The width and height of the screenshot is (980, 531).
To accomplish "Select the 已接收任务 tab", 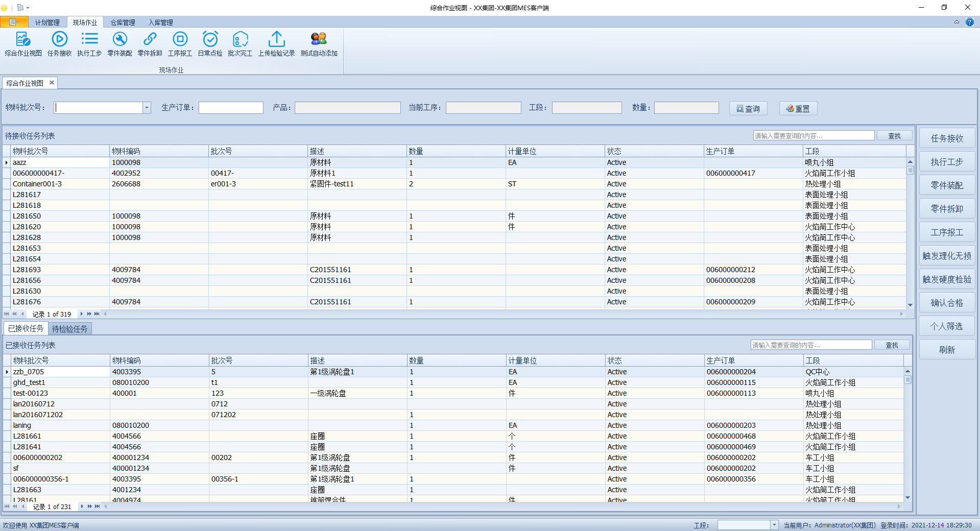I will pyautogui.click(x=26, y=328).
